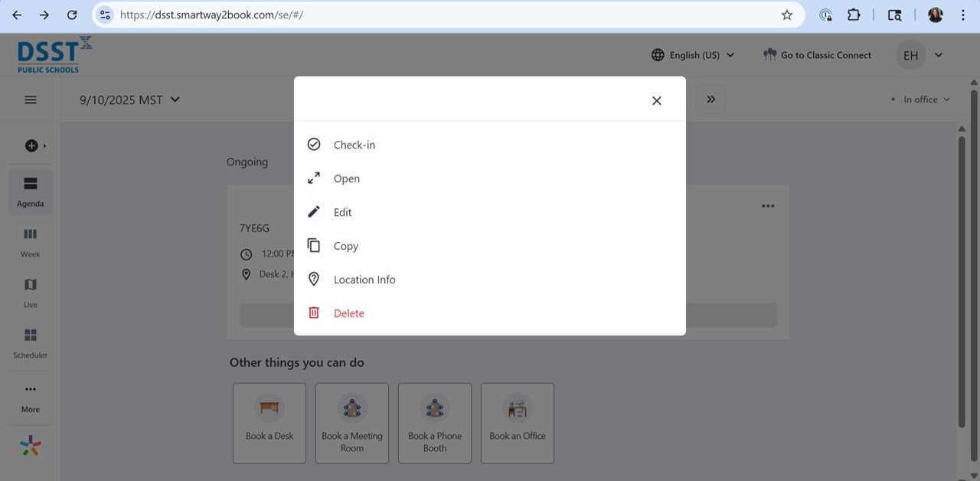Open the Scheduler grid view
Viewport: 980px width, 481px height.
tap(31, 343)
